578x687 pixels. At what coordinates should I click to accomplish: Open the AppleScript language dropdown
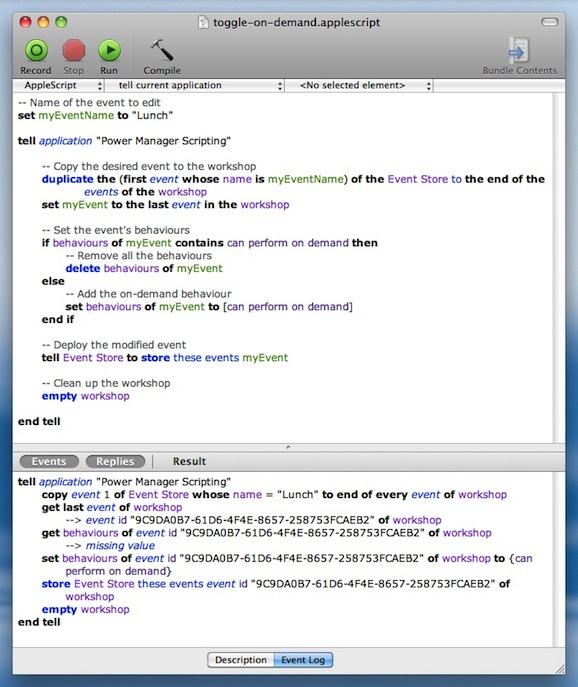[59, 85]
